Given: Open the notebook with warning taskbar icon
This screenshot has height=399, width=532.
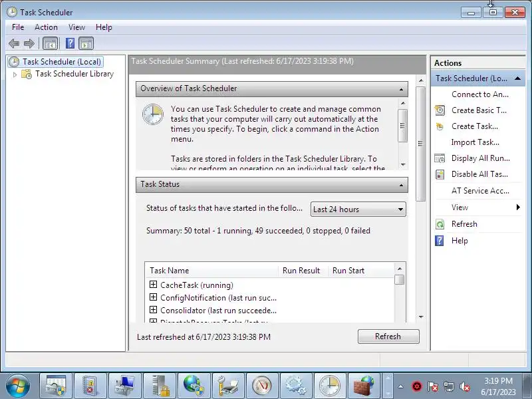Looking at the screenshot, I should tap(90, 386).
